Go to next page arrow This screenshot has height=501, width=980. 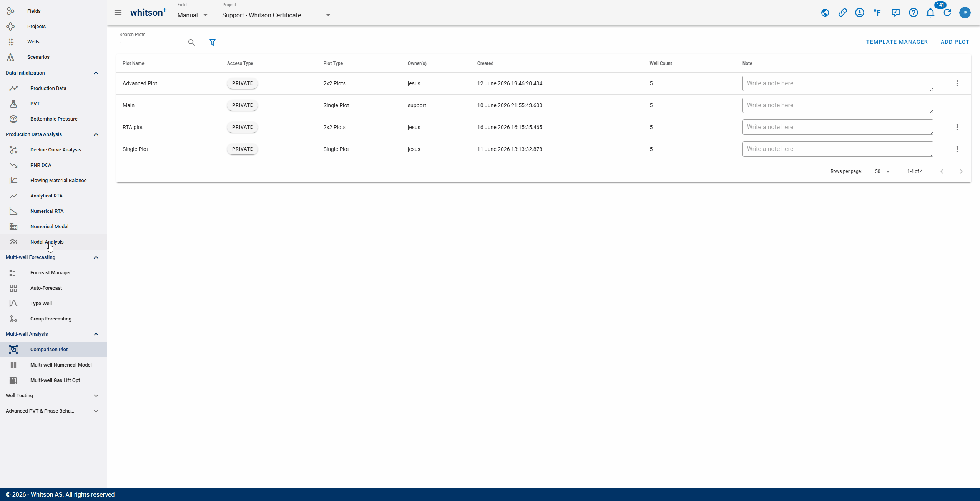[x=961, y=171]
